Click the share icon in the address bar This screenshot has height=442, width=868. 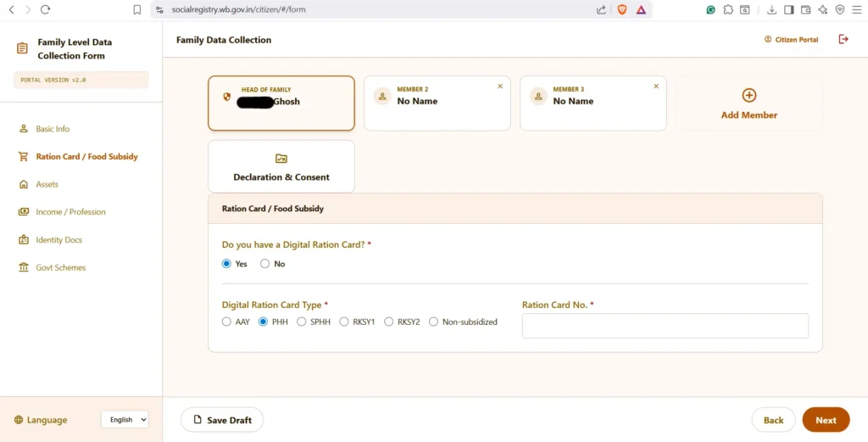(601, 9)
